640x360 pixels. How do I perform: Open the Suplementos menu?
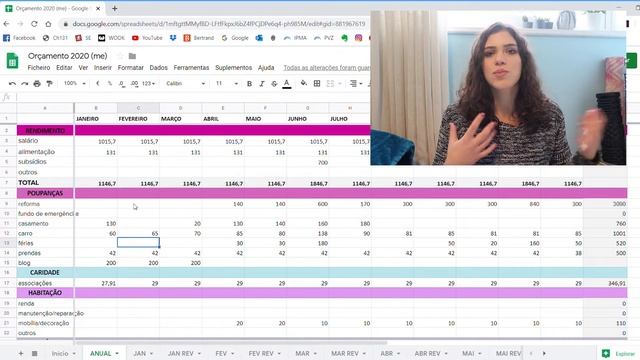click(233, 68)
